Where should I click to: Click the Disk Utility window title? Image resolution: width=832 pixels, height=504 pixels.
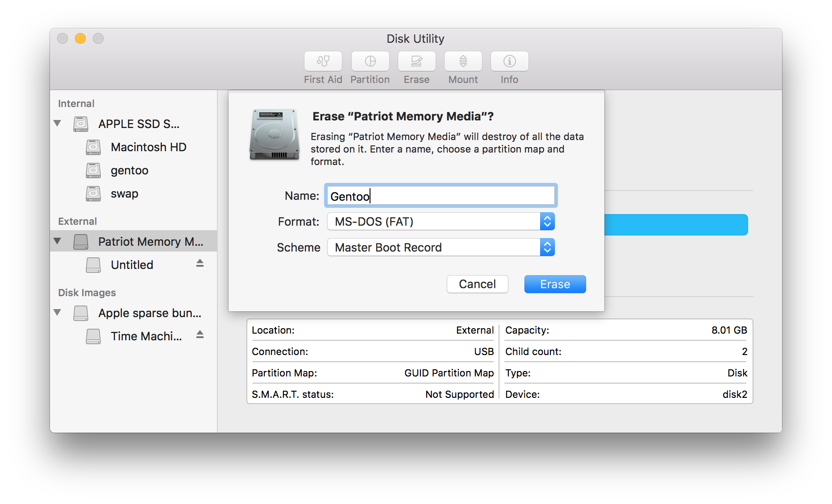416,39
